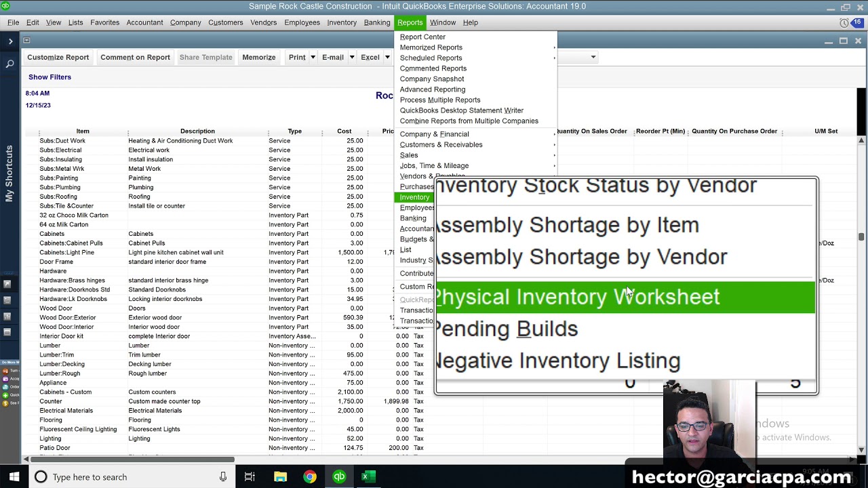868x488 pixels.
Task: Open File Explorer from the taskbar
Action: 280,477
